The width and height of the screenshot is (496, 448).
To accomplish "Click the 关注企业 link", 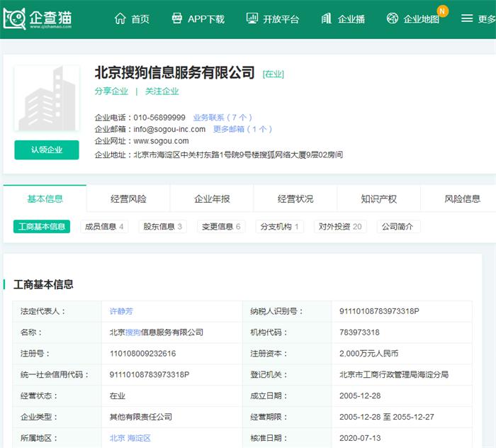I will [162, 91].
